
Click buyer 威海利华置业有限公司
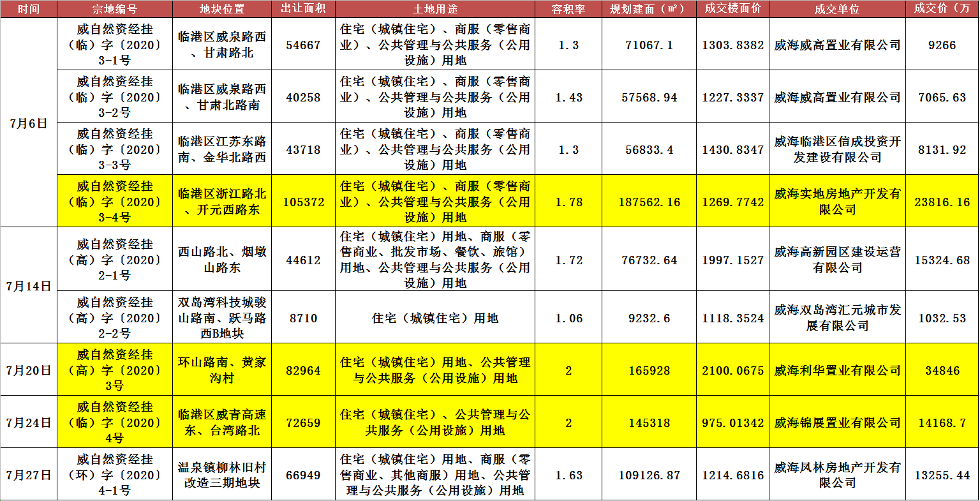838,370
